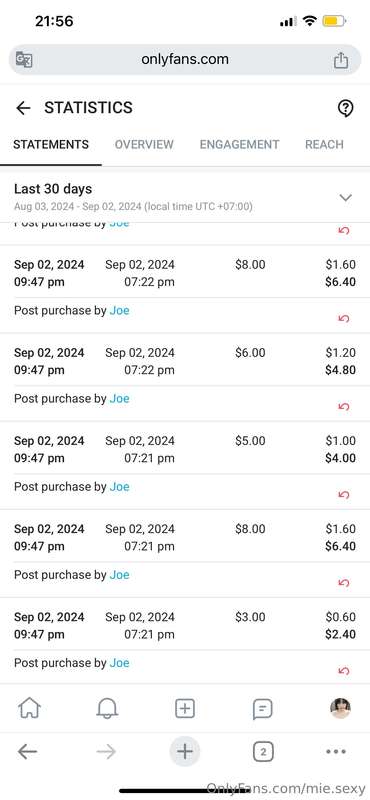Open the home icon in bottom navigation
The image size is (370, 800).
tap(29, 708)
